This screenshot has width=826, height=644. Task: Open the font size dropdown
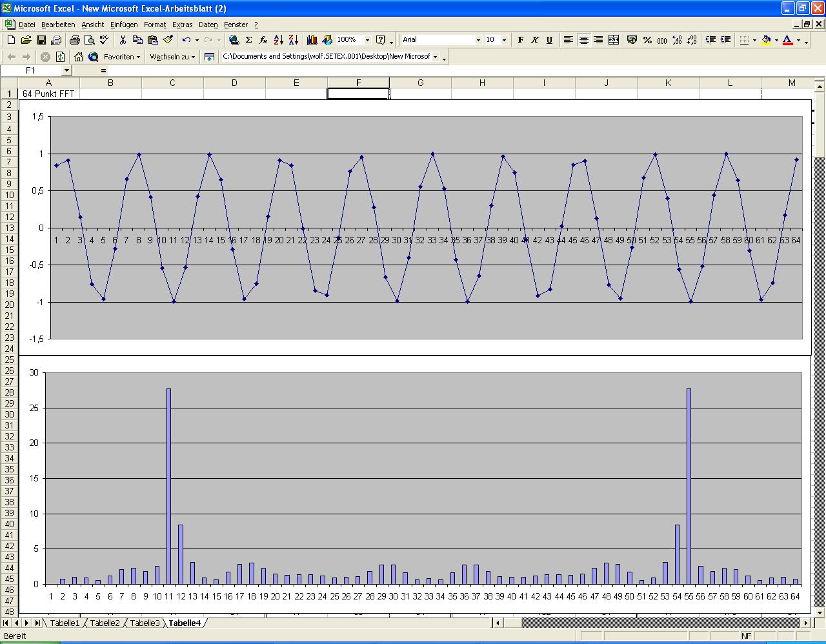coord(505,40)
